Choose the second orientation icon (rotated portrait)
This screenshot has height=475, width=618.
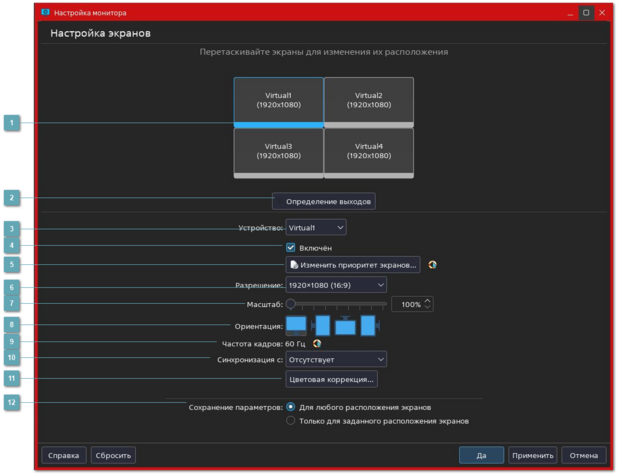[321, 325]
